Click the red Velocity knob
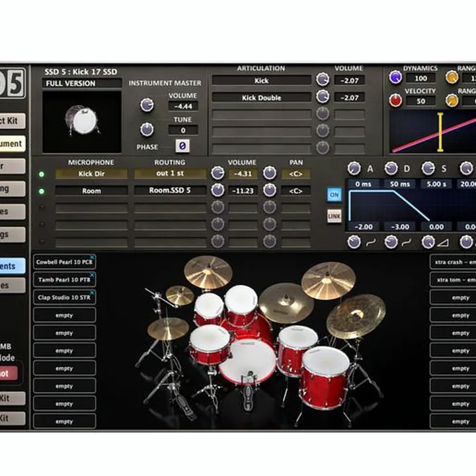 395,100
